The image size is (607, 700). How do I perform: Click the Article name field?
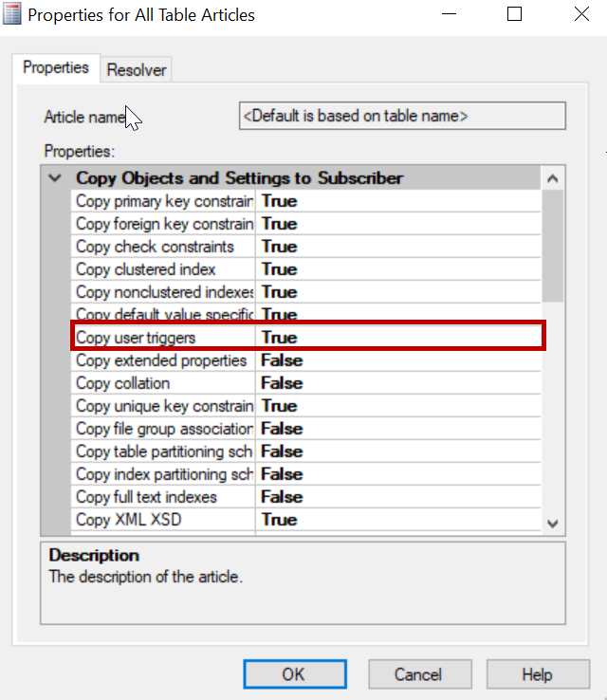tap(402, 116)
